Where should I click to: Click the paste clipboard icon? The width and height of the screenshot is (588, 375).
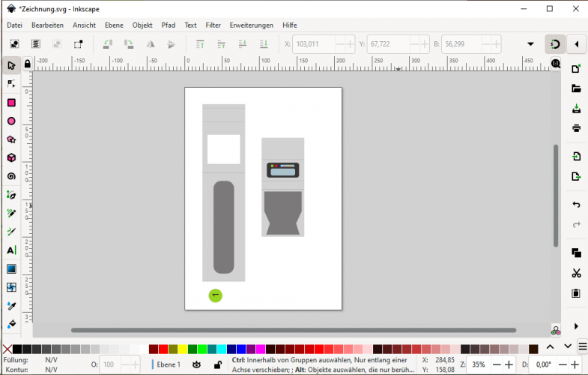(x=576, y=292)
